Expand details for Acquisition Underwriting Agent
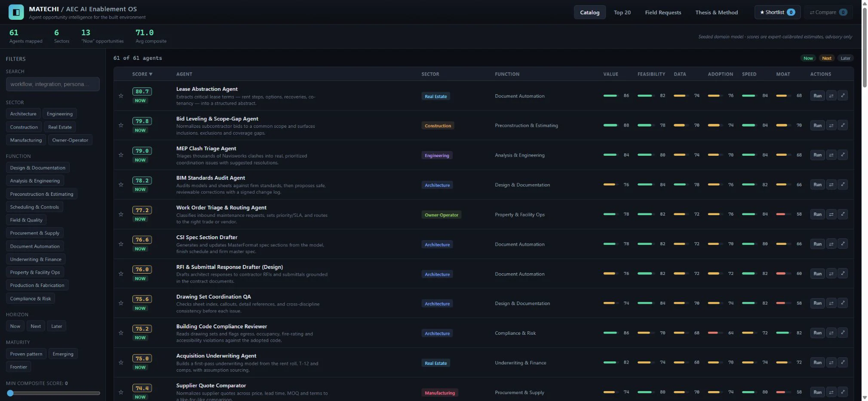This screenshot has width=868, height=401. point(843,362)
